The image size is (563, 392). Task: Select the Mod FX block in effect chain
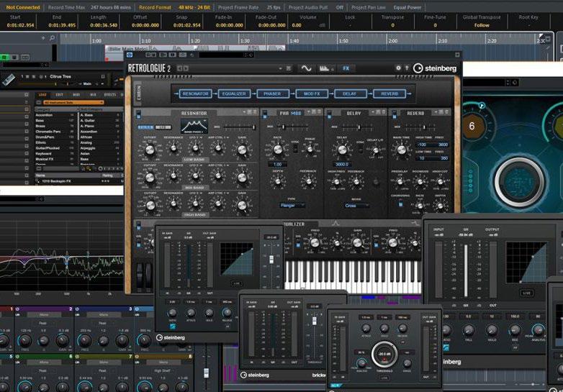click(x=311, y=94)
